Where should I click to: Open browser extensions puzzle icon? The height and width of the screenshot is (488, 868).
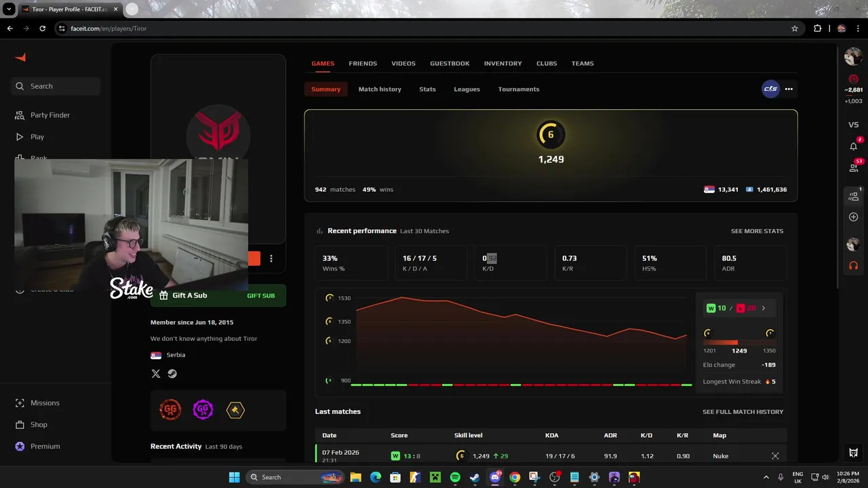[x=817, y=28]
